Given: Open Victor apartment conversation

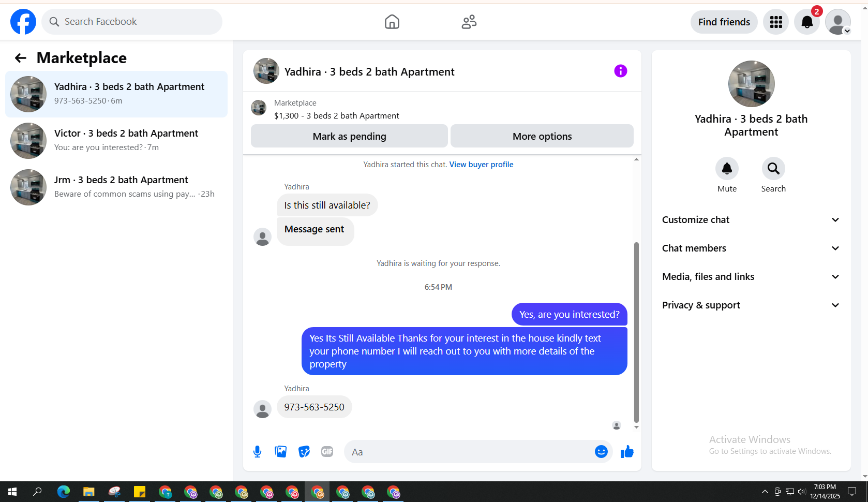Looking at the screenshot, I should pyautogui.click(x=116, y=141).
